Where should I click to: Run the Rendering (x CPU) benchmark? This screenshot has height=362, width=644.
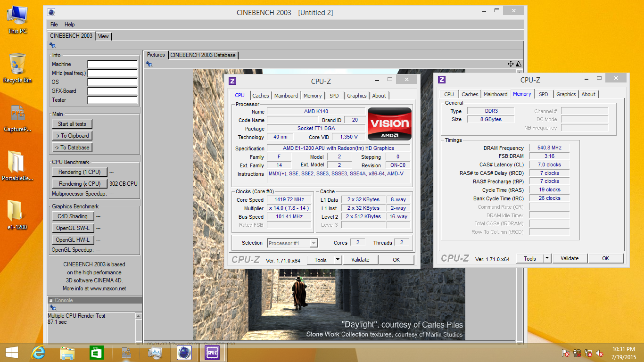80,184
